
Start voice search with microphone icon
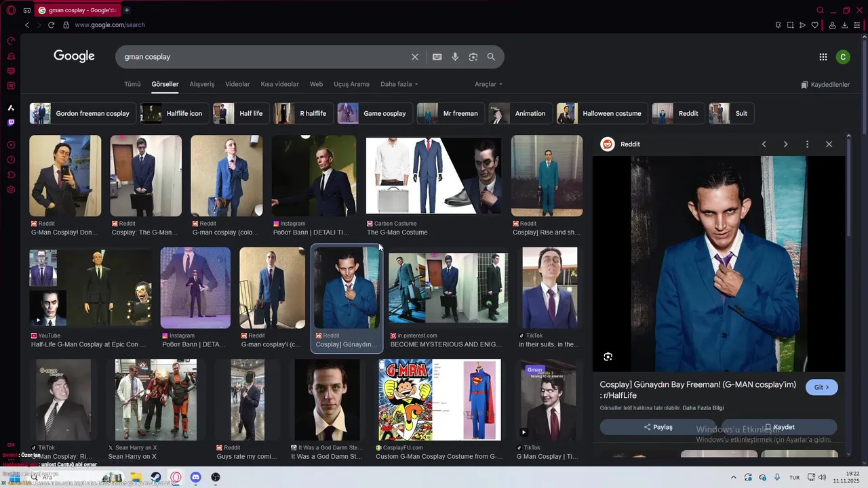tap(455, 57)
